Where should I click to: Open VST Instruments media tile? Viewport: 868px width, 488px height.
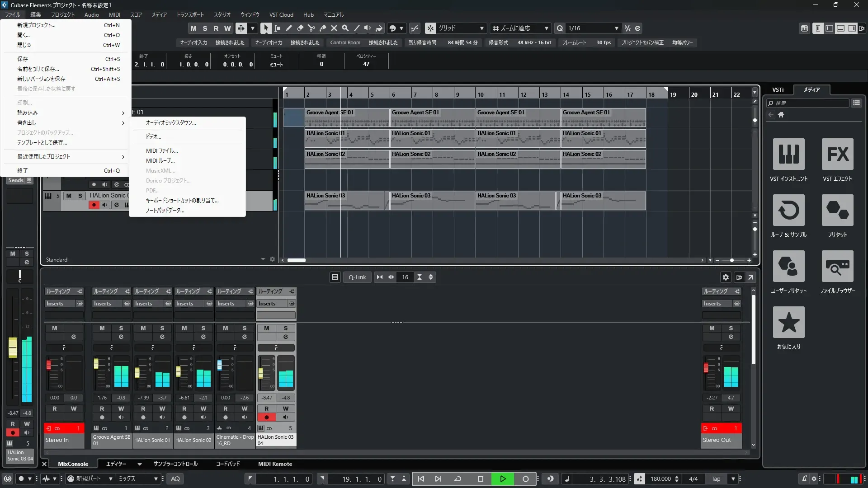click(788, 155)
